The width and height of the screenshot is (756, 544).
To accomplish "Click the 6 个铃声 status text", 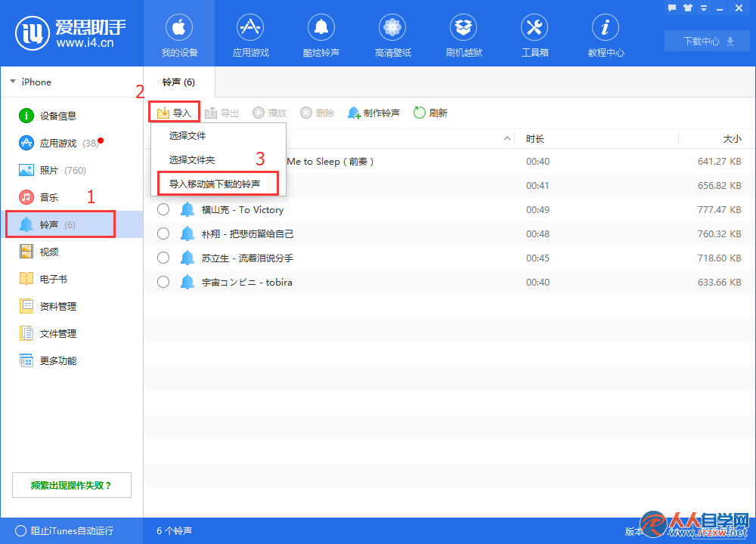I will (x=174, y=530).
